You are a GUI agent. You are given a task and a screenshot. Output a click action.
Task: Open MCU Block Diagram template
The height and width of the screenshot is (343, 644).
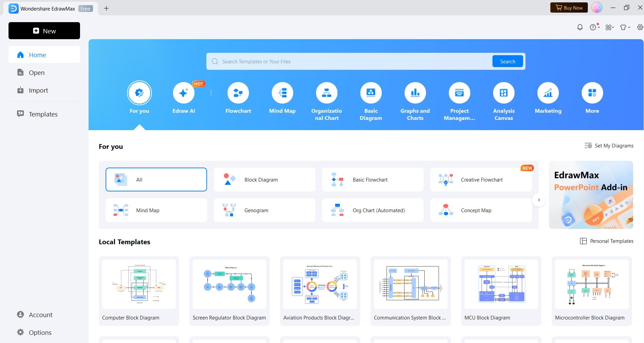[501, 291]
